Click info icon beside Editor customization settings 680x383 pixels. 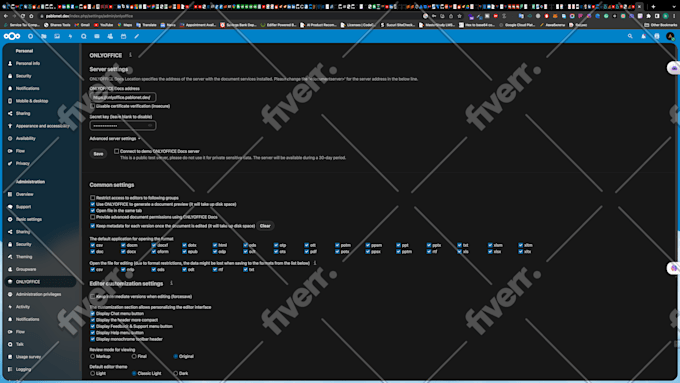coord(171,283)
